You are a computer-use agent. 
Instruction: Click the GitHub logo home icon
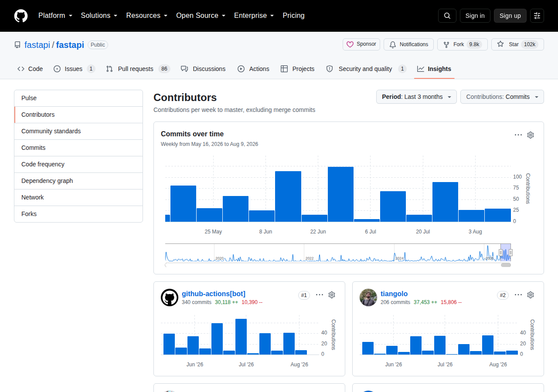21,16
